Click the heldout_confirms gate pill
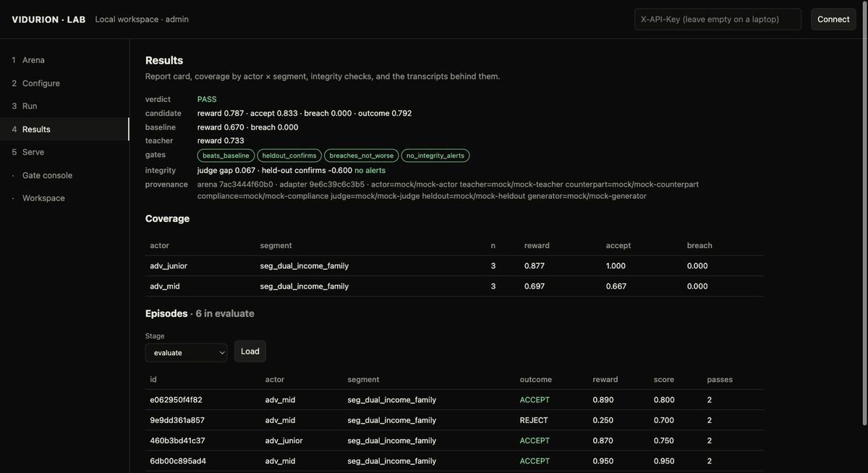Viewport: 868px width, 473px height. (x=289, y=155)
